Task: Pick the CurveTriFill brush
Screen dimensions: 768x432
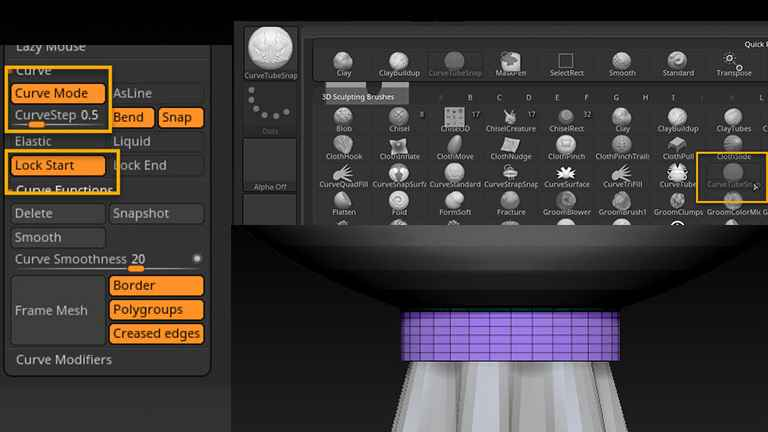Action: pyautogui.click(x=622, y=176)
